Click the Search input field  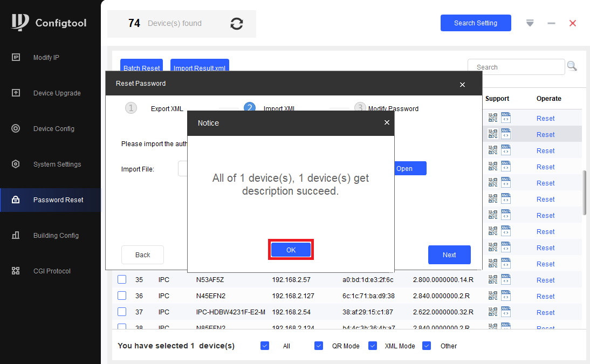click(x=516, y=67)
